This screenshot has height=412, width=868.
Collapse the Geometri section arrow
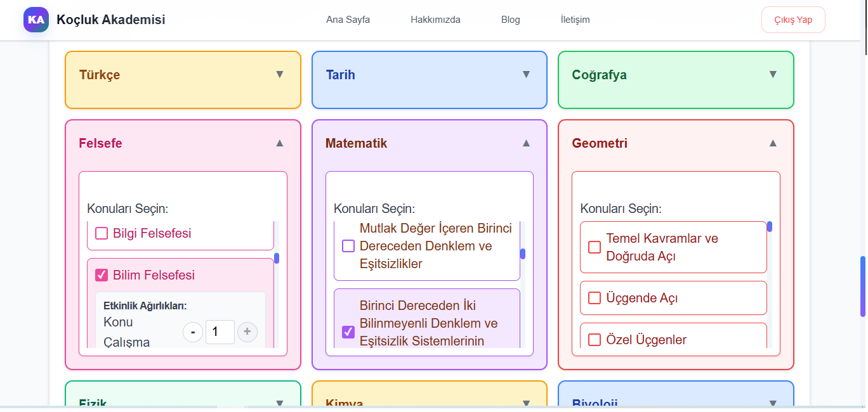[x=773, y=143]
